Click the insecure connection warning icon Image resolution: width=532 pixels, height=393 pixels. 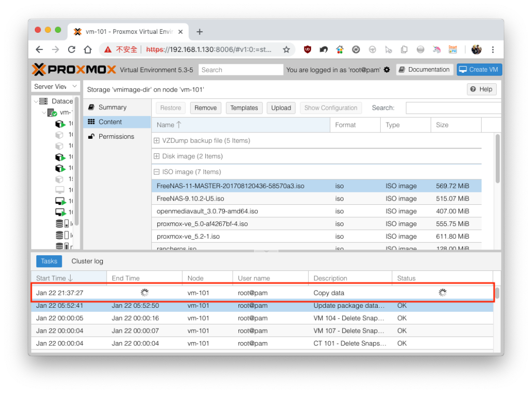click(108, 49)
